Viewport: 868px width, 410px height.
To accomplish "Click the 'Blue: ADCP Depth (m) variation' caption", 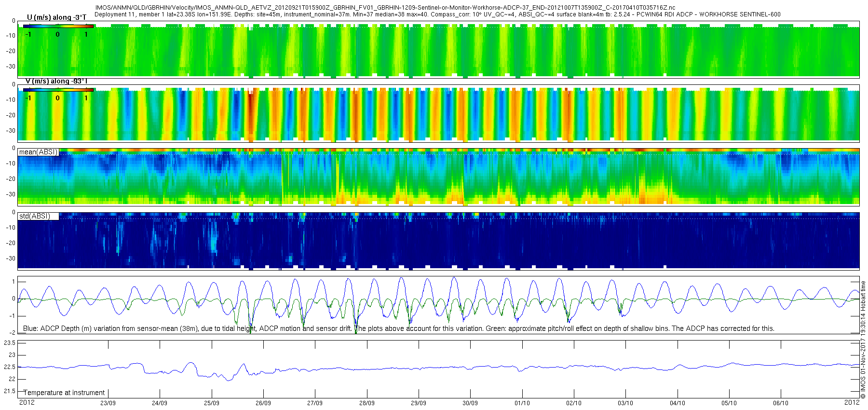I will coord(399,328).
